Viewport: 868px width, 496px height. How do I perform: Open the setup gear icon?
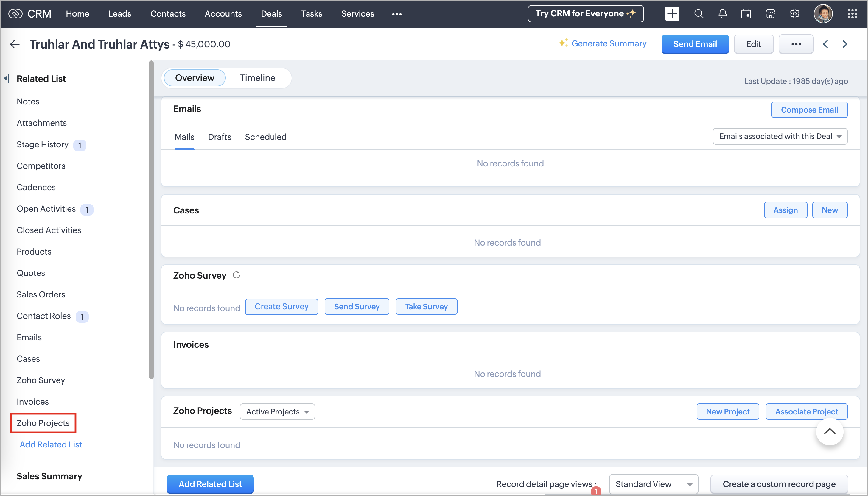[x=794, y=14]
